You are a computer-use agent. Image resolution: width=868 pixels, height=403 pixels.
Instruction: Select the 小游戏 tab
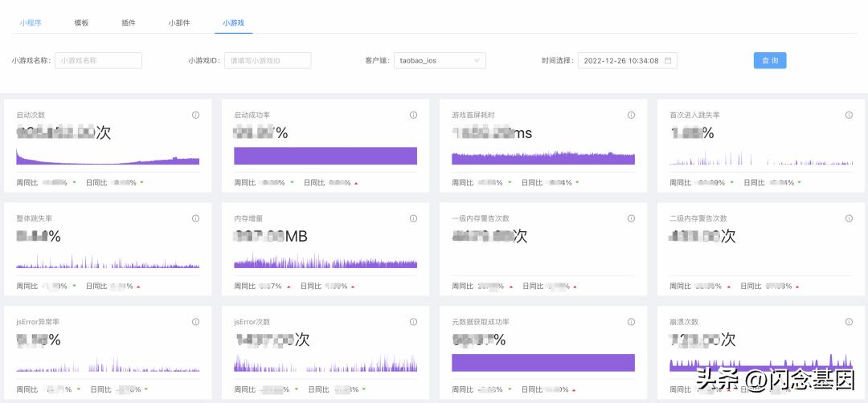[x=234, y=22]
